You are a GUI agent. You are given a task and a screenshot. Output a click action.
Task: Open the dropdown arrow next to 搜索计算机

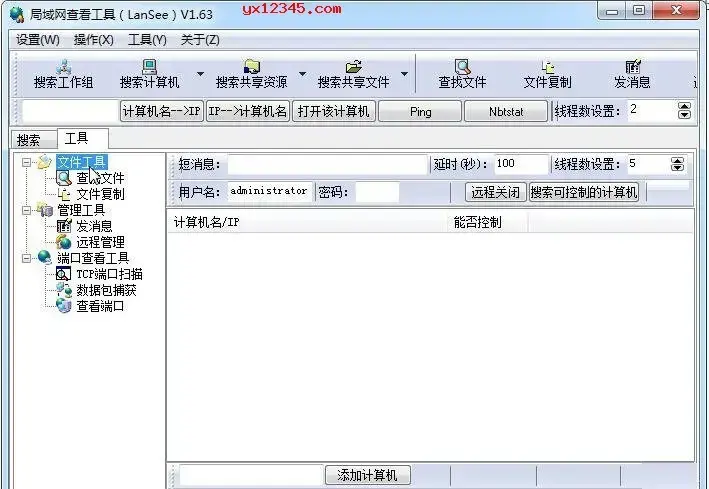(x=200, y=74)
